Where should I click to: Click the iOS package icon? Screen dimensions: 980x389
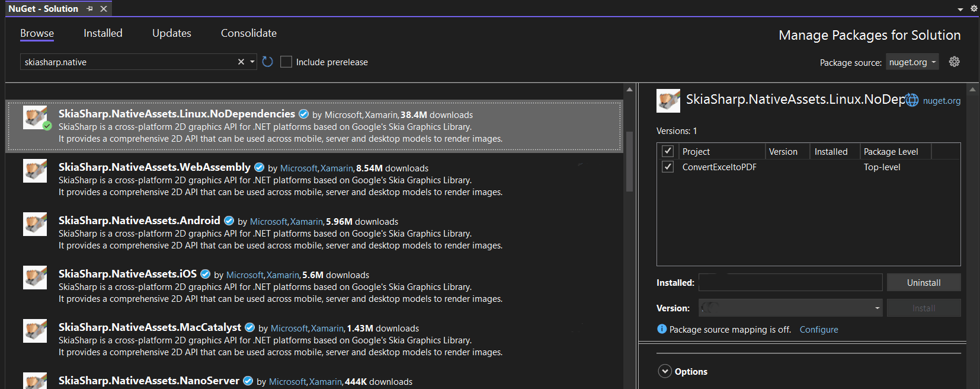click(x=35, y=278)
